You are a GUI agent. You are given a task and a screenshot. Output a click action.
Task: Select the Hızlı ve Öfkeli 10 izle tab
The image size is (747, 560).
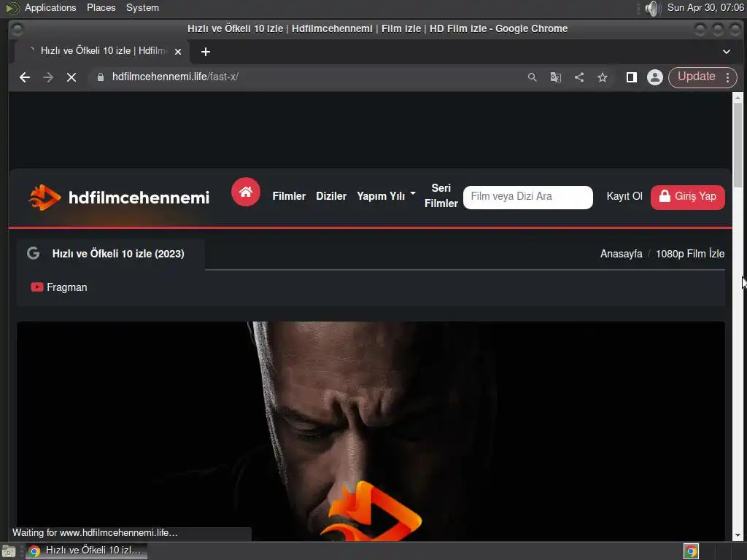(x=101, y=51)
